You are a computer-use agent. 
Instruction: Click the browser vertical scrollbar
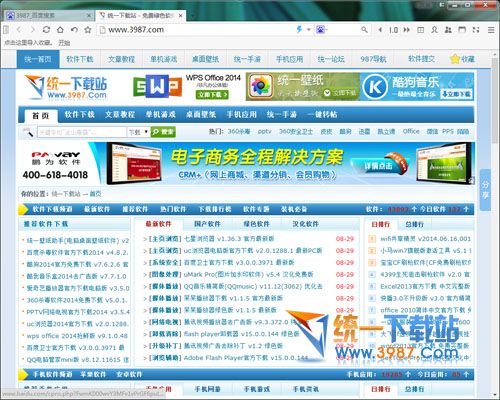(x=495, y=100)
